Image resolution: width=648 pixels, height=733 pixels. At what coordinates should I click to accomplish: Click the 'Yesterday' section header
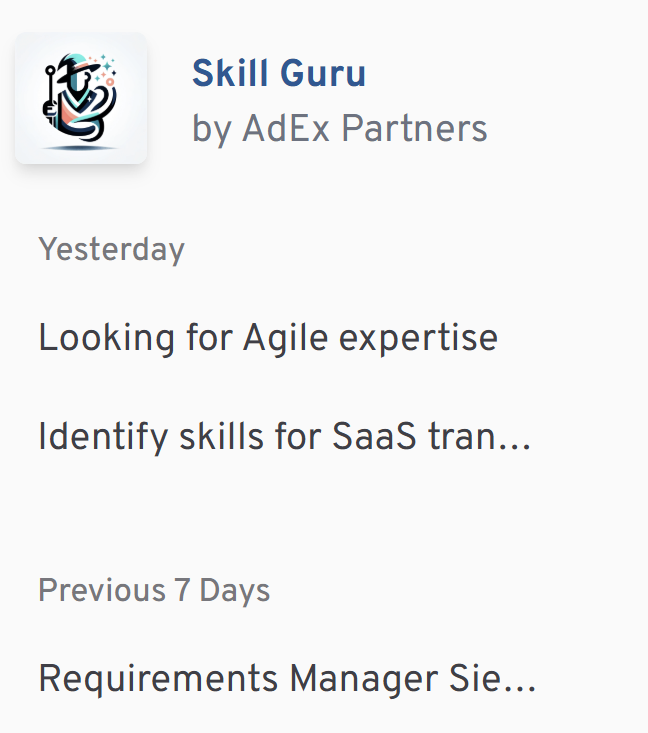[x=111, y=249]
